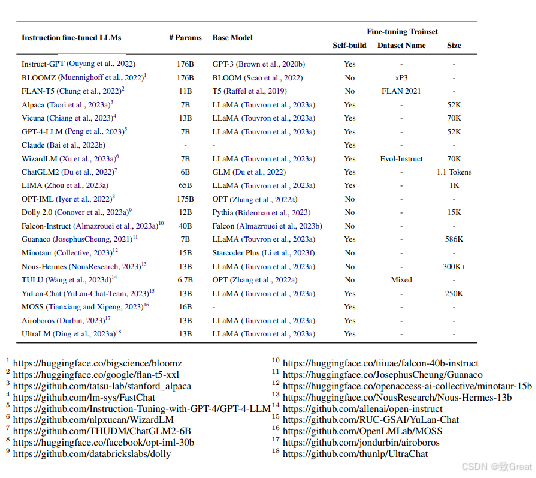Click the jondurbin airoboros GitHub link

[361, 442]
